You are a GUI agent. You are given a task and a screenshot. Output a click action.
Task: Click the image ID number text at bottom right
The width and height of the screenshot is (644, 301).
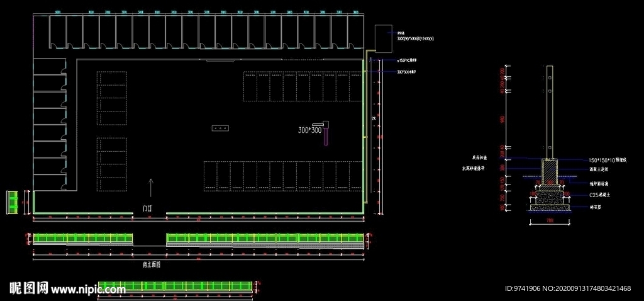(523, 288)
